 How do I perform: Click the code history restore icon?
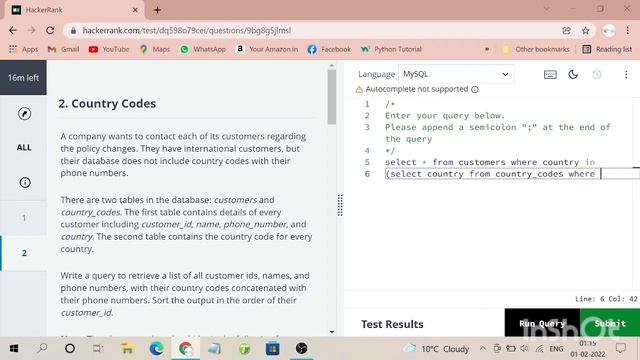597,74
